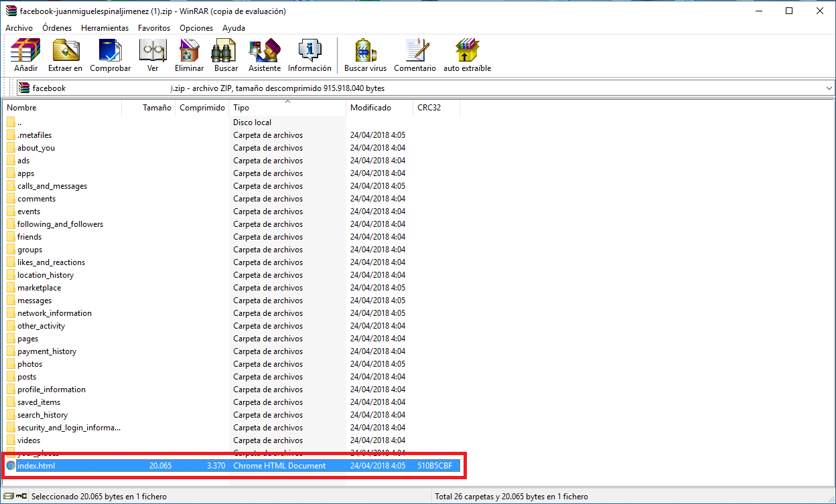Sort files by Nombre column header
This screenshot has height=504, width=836.
pyautogui.click(x=63, y=108)
